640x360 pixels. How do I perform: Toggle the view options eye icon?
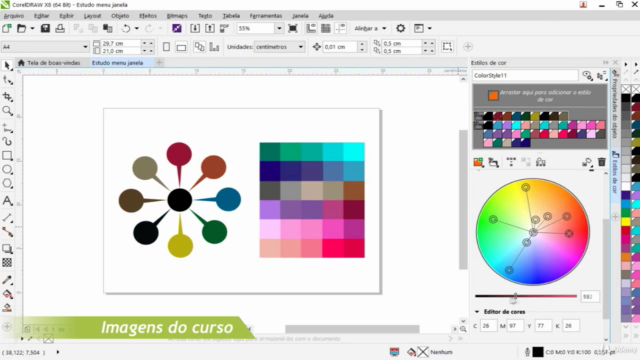click(x=587, y=75)
